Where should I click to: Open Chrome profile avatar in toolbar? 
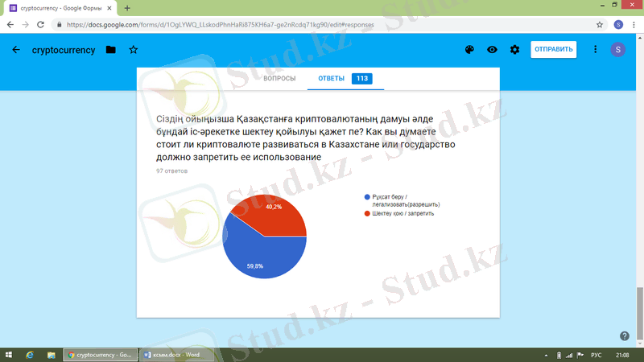[618, 25]
